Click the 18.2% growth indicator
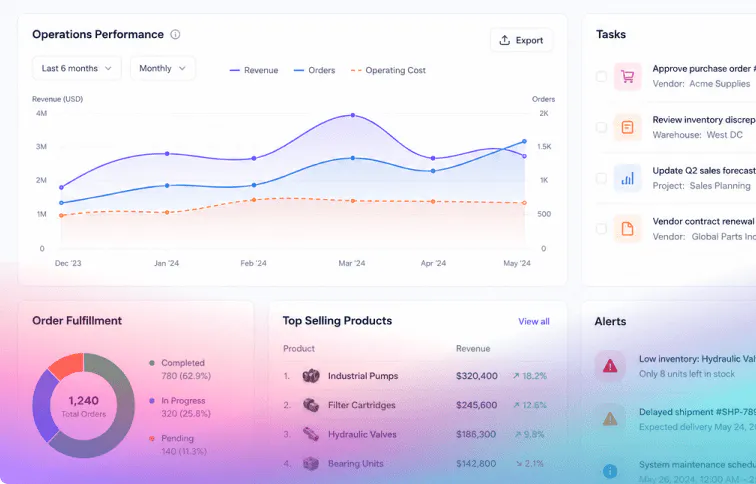 click(529, 376)
